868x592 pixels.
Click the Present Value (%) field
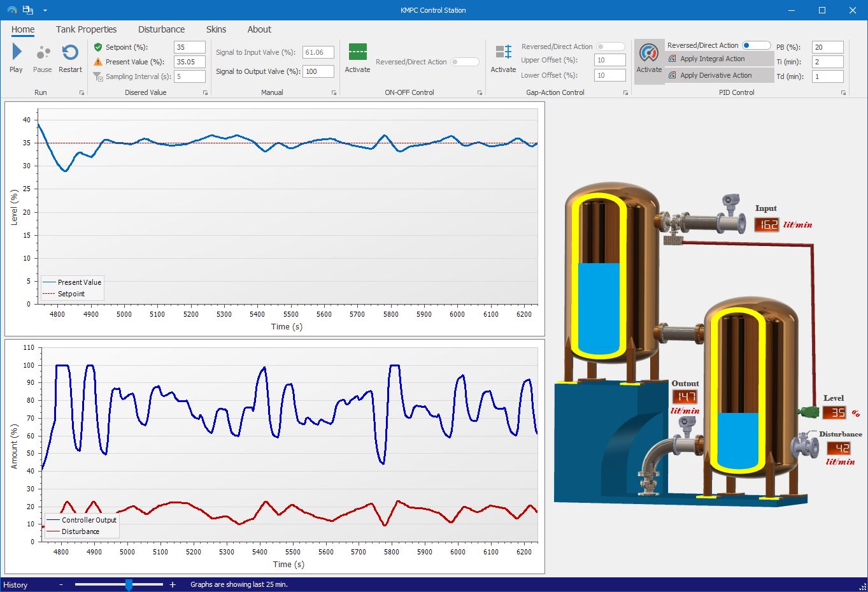[x=190, y=62]
